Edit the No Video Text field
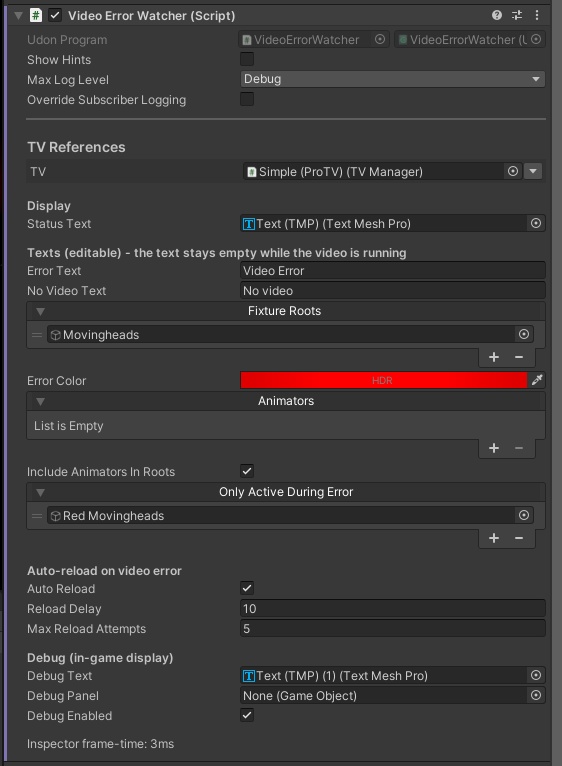Screen dimensions: 562x766 (392, 290)
